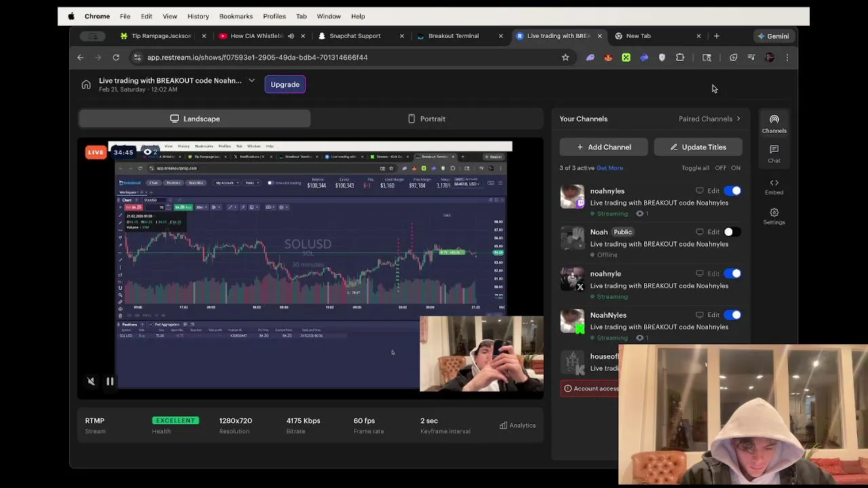Bookmark this page with star icon
The image size is (868, 488).
565,58
